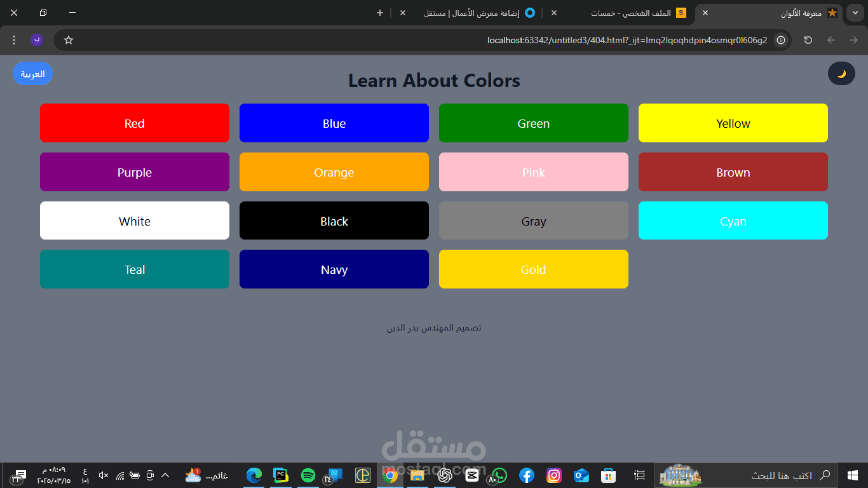Open the Chrome profile avatar
The image size is (868, 488).
click(37, 40)
